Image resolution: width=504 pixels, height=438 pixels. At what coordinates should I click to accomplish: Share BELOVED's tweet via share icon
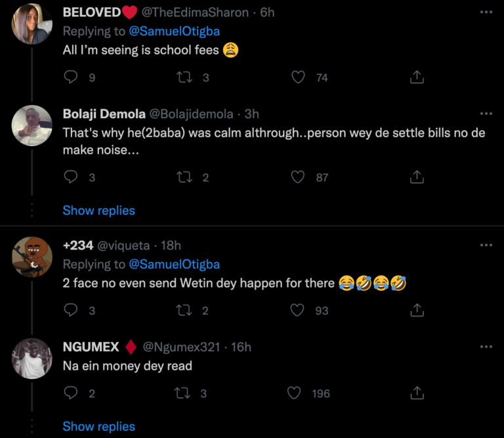coord(416,77)
